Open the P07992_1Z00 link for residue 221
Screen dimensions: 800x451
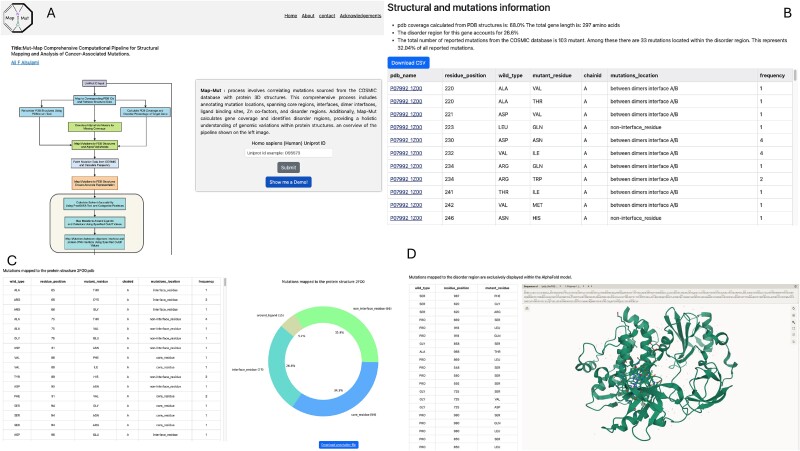pos(406,114)
